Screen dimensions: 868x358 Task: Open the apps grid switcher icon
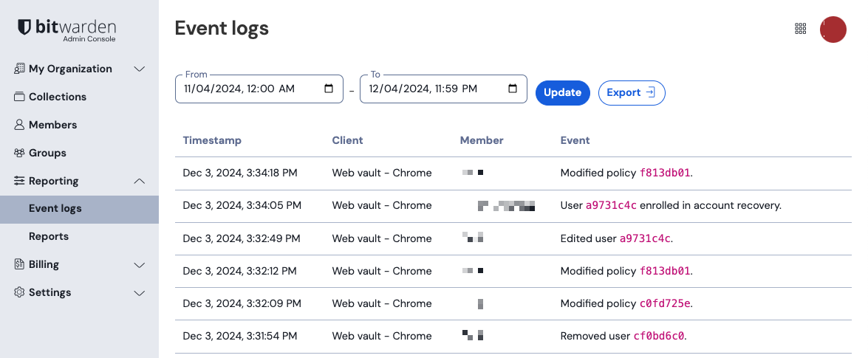click(x=801, y=29)
